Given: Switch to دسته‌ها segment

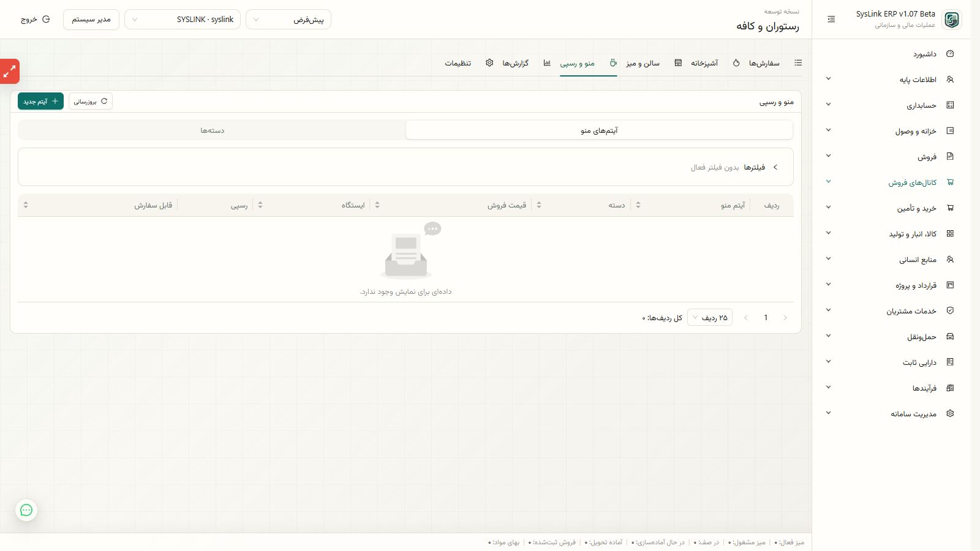Looking at the screenshot, I should click(x=213, y=130).
